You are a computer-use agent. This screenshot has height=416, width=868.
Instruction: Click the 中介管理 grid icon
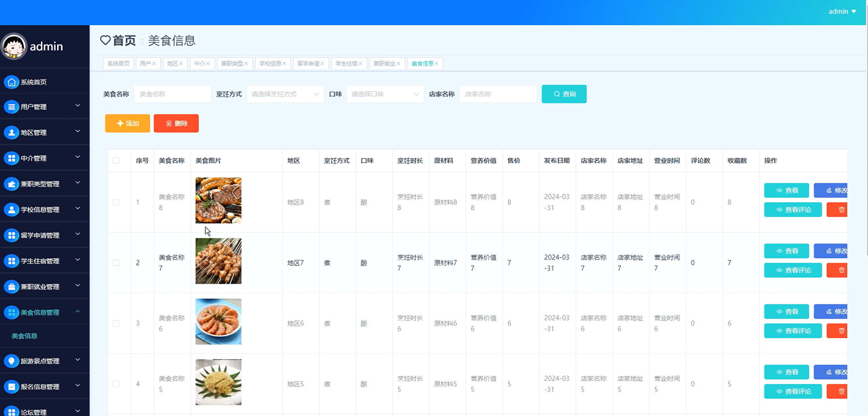click(11, 158)
